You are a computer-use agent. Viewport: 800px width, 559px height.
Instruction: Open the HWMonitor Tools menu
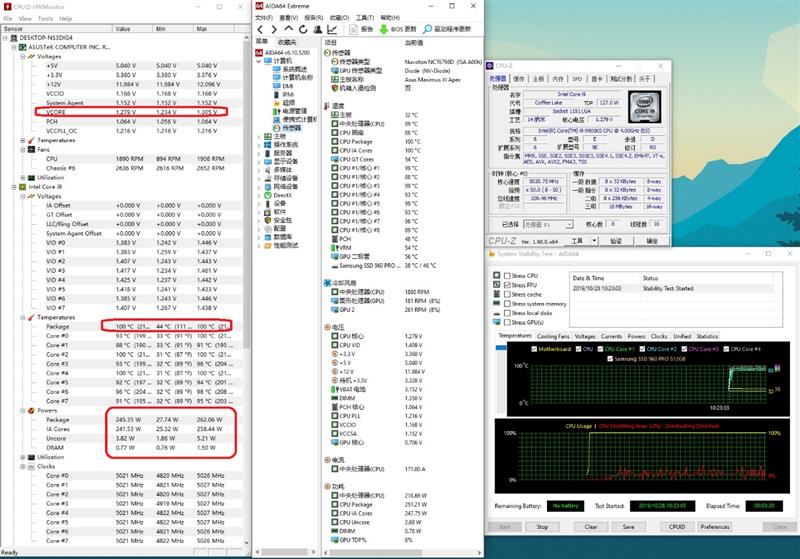point(45,18)
